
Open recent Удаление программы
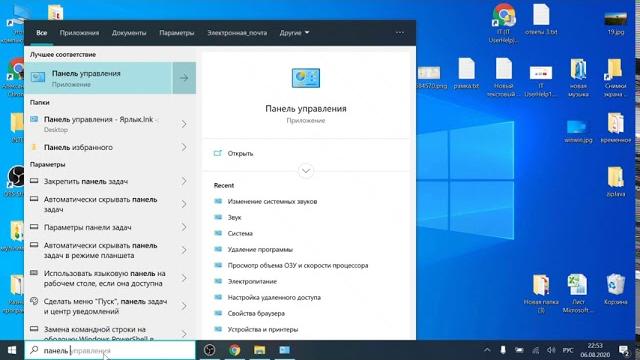click(260, 249)
